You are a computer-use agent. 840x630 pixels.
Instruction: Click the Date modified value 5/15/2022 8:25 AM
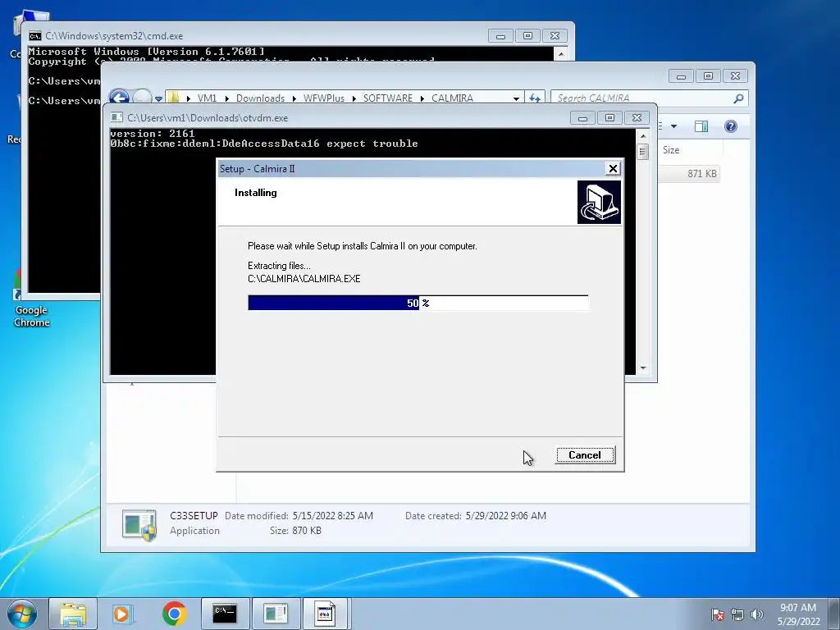click(333, 515)
